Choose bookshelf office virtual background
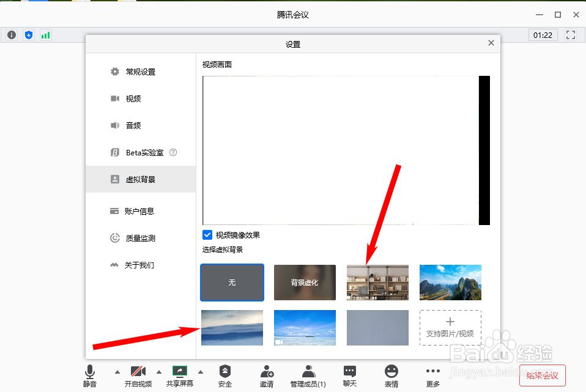The height and width of the screenshot is (392, 586). click(377, 283)
